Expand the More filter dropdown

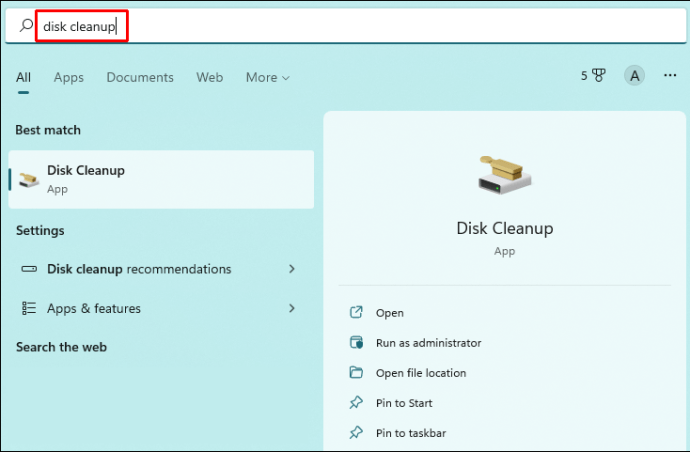(x=267, y=77)
